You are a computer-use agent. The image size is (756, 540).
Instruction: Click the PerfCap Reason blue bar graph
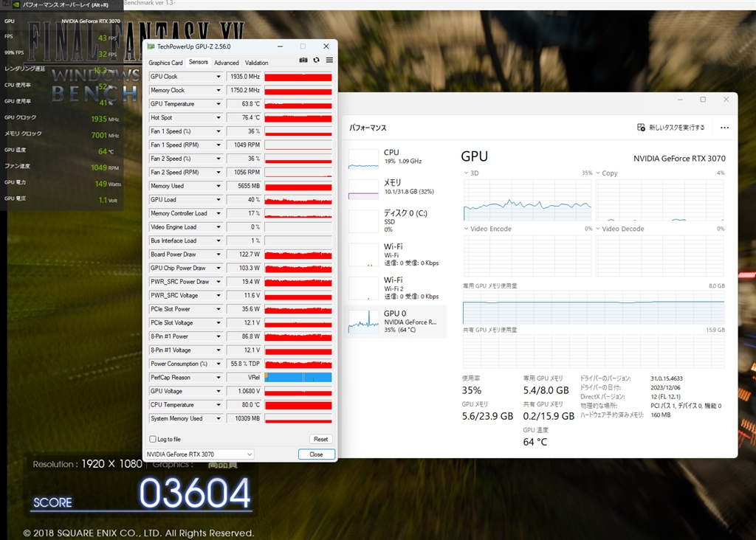pyautogui.click(x=298, y=378)
